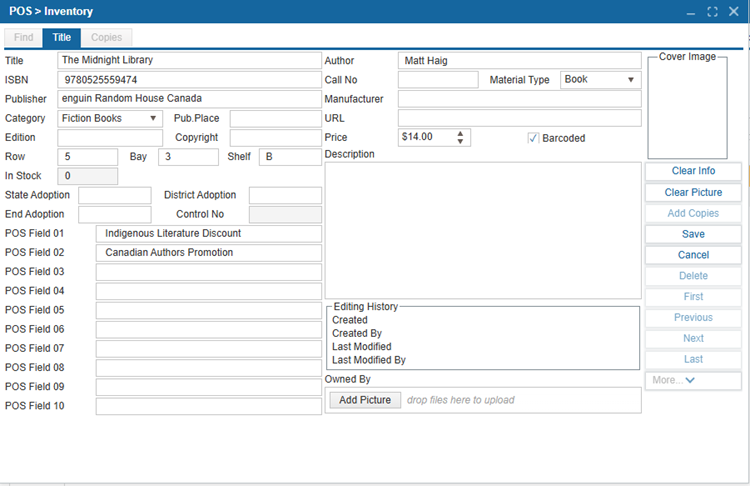The width and height of the screenshot is (750, 486).
Task: Click the Author input field
Action: (x=519, y=61)
